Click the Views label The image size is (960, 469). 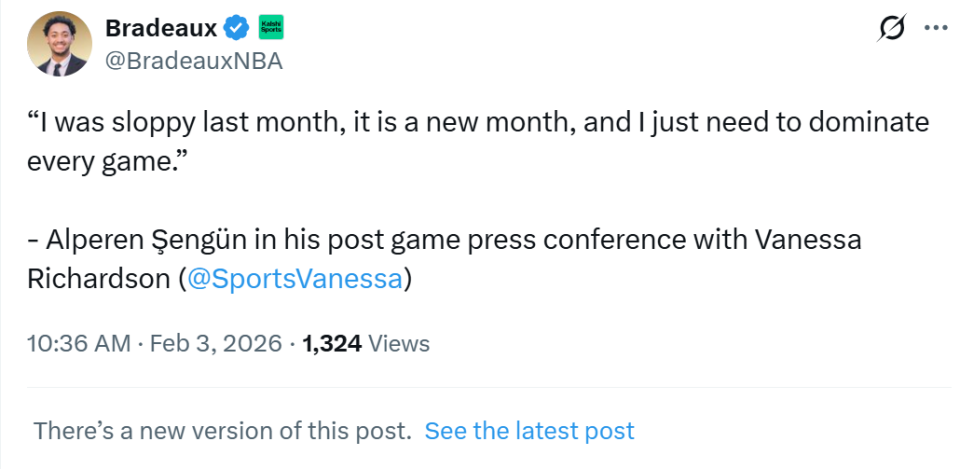[x=399, y=343]
